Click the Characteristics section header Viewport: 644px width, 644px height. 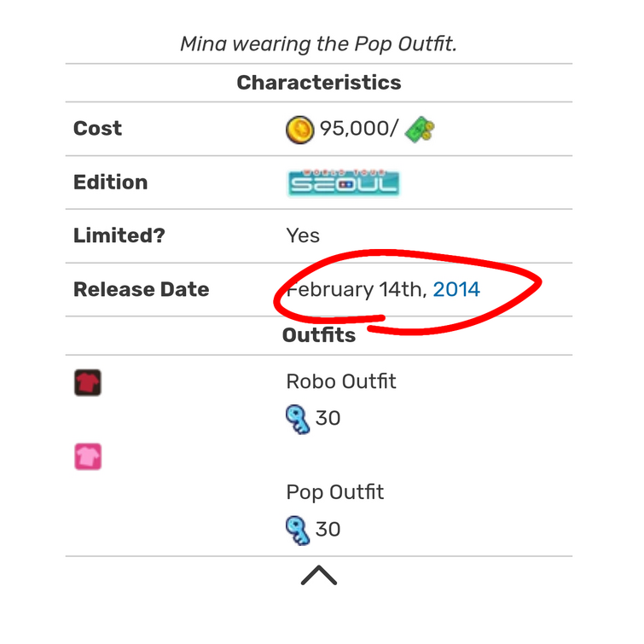click(319, 83)
